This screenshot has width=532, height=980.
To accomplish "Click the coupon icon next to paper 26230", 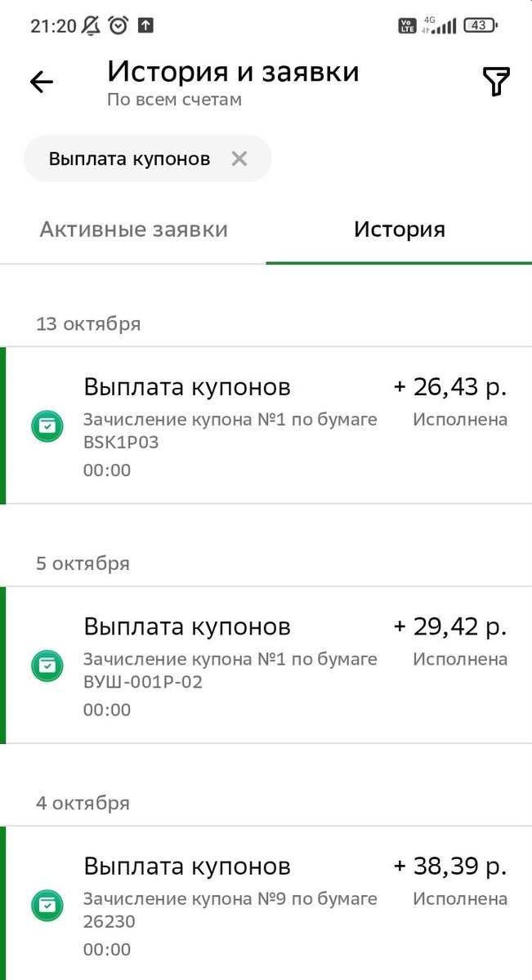I will point(47,906).
